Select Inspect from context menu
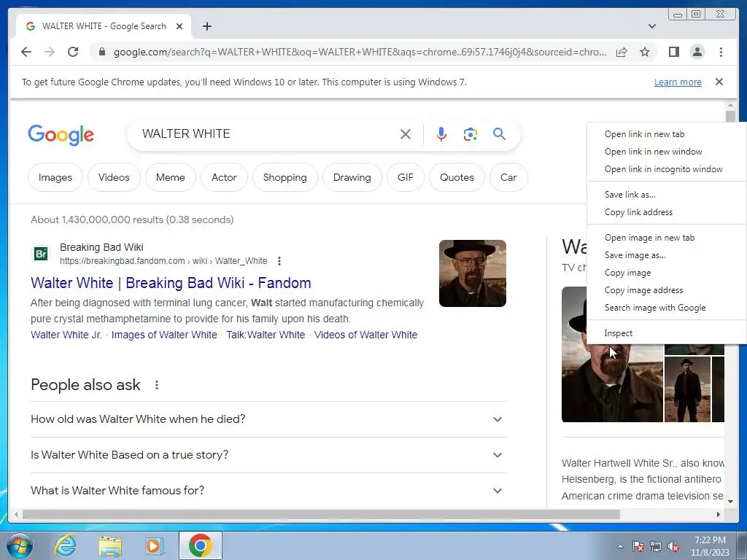Viewport: 747px width, 560px height. 667,333
